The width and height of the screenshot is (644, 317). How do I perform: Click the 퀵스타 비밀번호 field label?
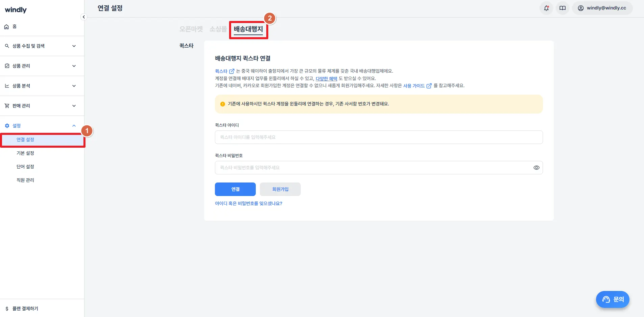click(x=229, y=155)
